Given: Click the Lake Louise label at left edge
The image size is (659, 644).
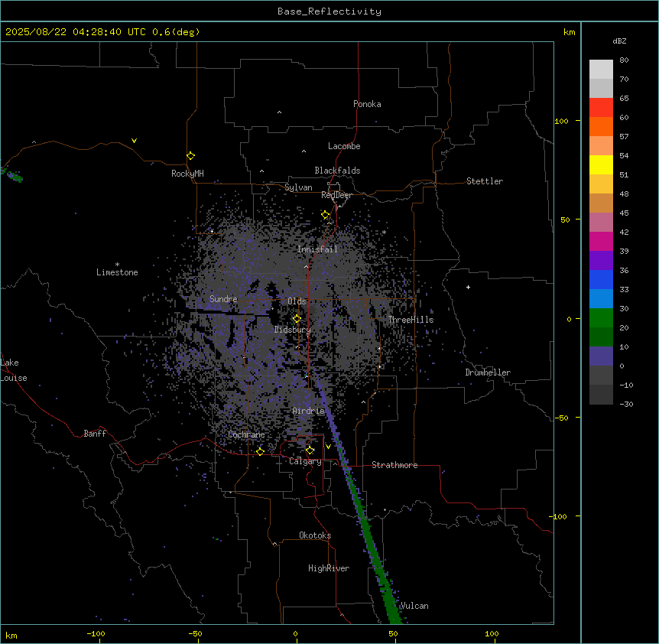Looking at the screenshot, I should tap(14, 370).
